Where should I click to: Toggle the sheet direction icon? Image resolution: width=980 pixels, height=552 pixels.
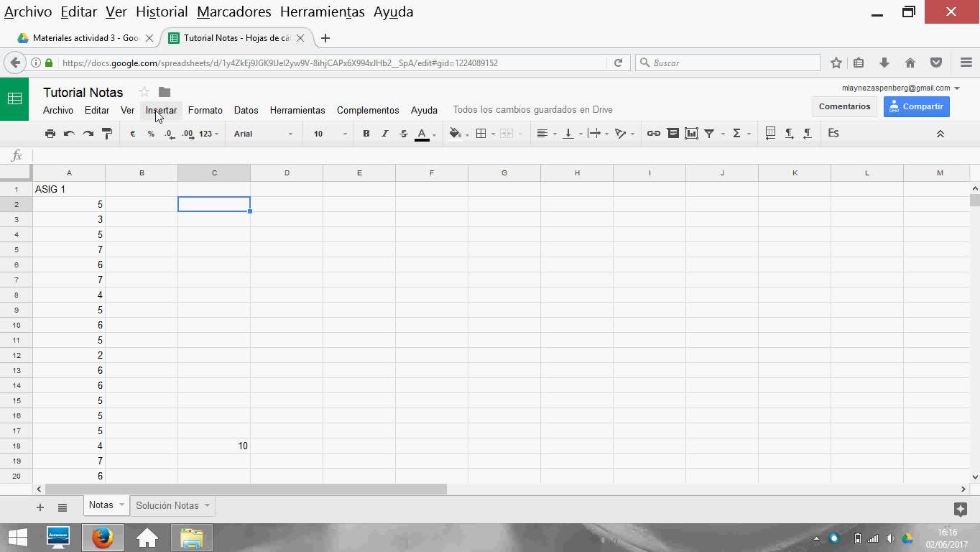tap(770, 134)
